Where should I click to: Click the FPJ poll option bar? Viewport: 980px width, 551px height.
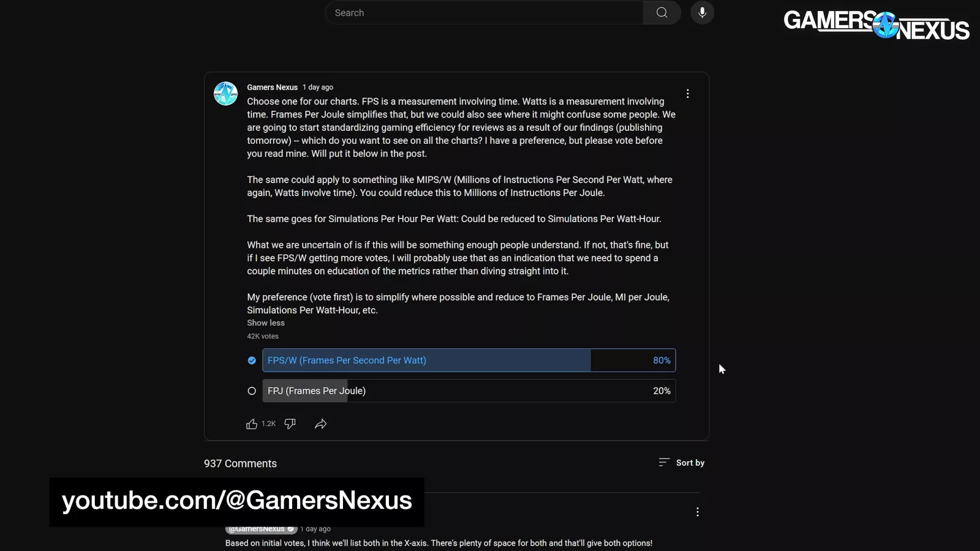(x=469, y=391)
